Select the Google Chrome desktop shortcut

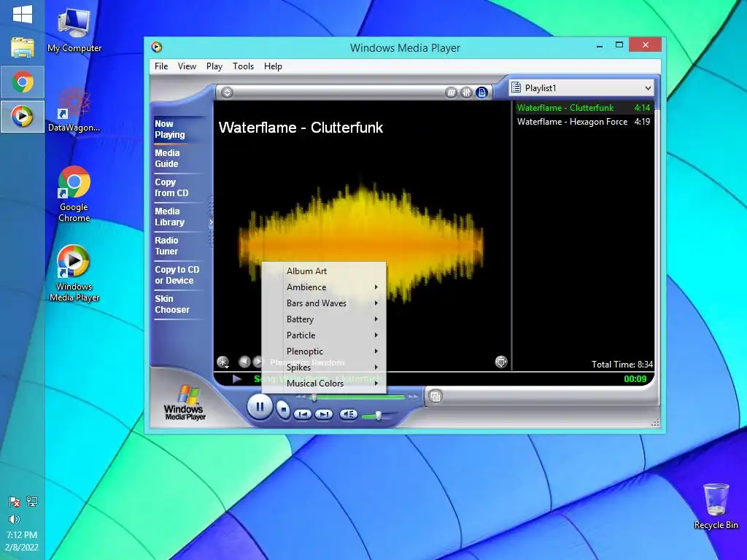[x=74, y=194]
